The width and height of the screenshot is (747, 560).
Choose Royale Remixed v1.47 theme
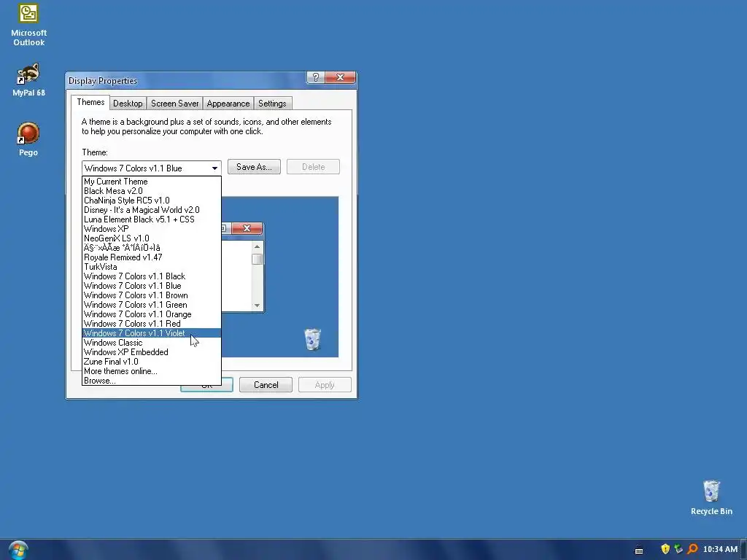point(152,257)
